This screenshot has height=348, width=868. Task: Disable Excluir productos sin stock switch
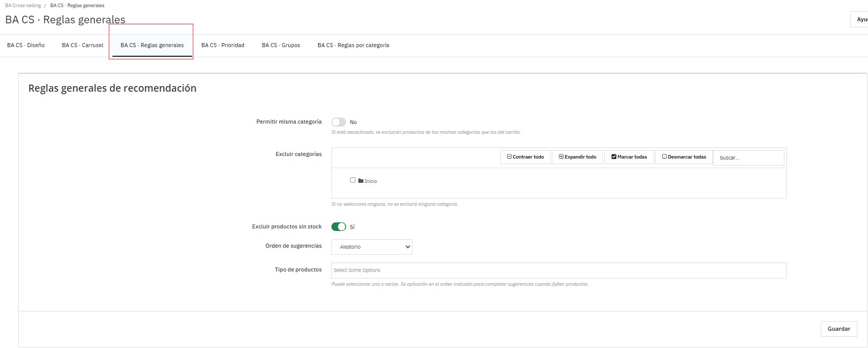coord(338,227)
